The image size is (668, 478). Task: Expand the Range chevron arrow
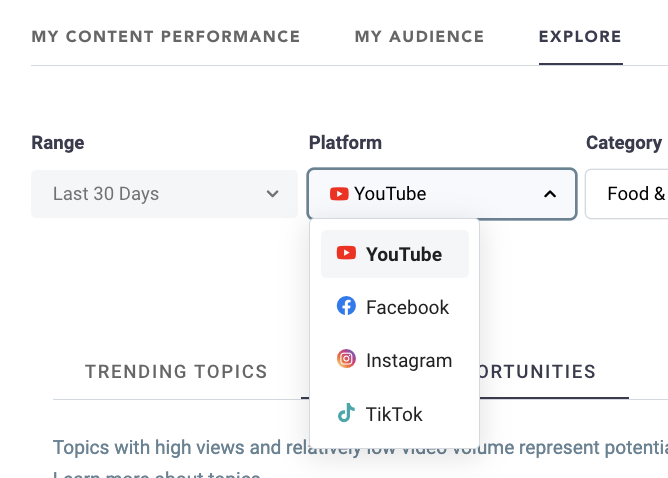pos(272,194)
